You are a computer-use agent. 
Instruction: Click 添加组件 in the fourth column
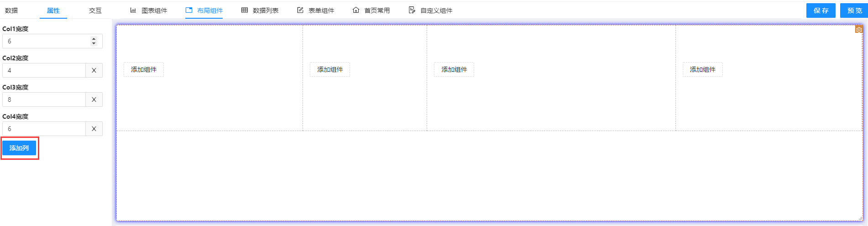click(703, 69)
